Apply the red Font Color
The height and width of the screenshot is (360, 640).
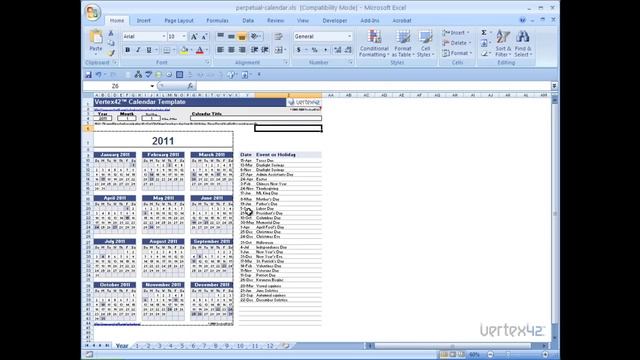coord(200,50)
